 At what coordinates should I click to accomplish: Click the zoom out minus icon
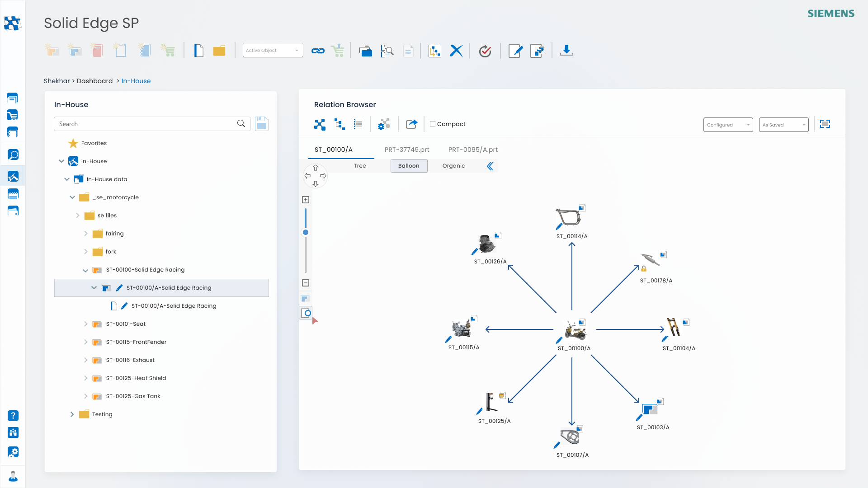click(x=306, y=283)
